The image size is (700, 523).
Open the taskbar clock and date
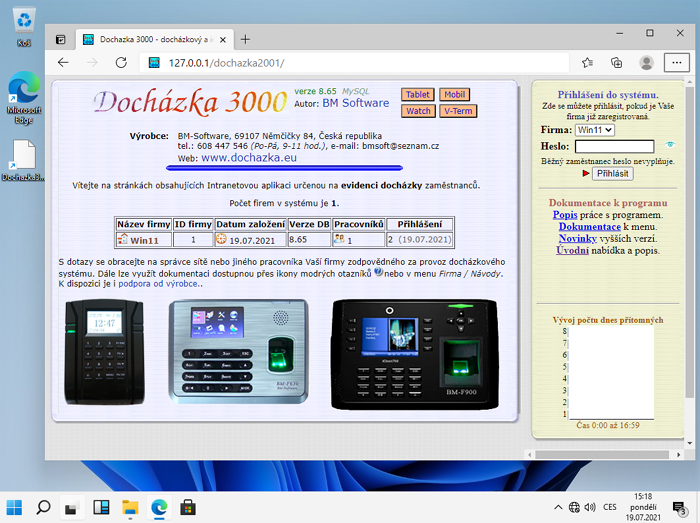click(643, 507)
